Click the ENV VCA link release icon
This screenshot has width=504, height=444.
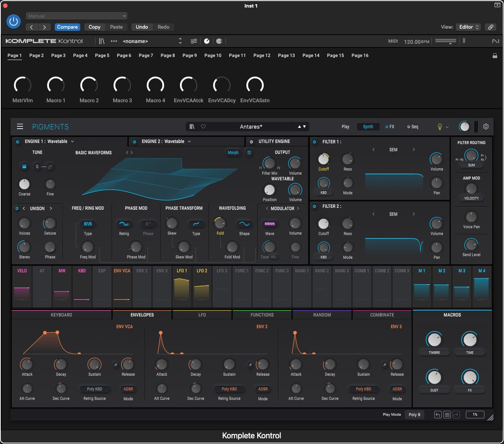click(116, 365)
